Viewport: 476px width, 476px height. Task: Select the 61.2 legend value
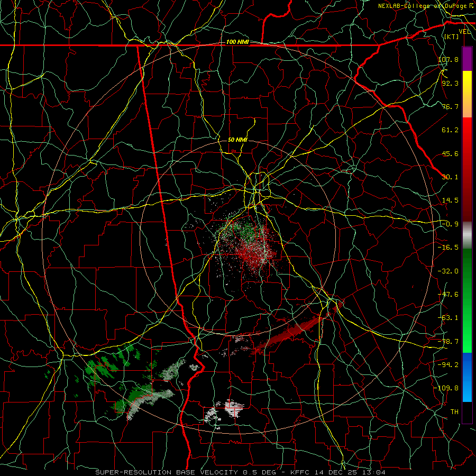[450, 130]
